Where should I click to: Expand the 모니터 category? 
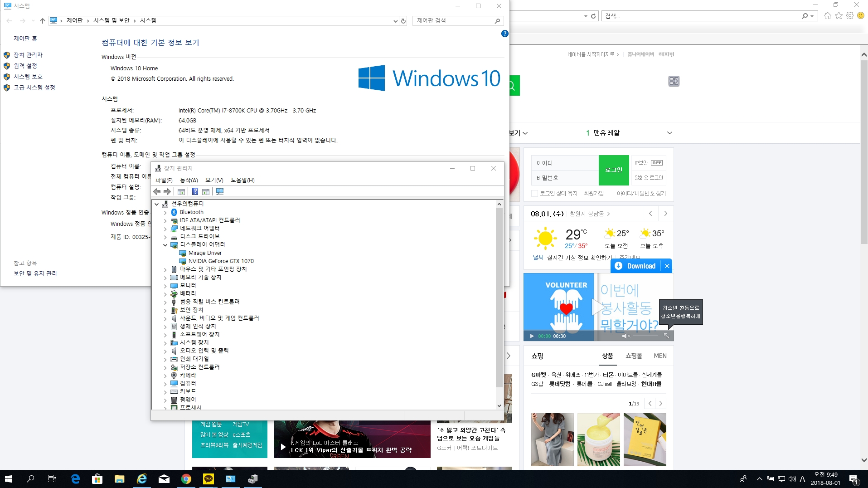click(x=165, y=286)
